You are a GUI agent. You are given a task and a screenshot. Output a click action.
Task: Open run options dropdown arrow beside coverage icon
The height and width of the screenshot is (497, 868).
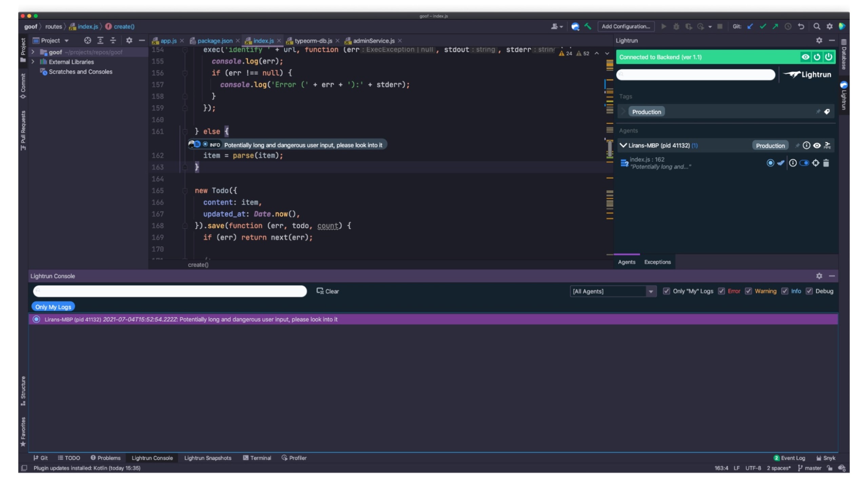pos(709,26)
